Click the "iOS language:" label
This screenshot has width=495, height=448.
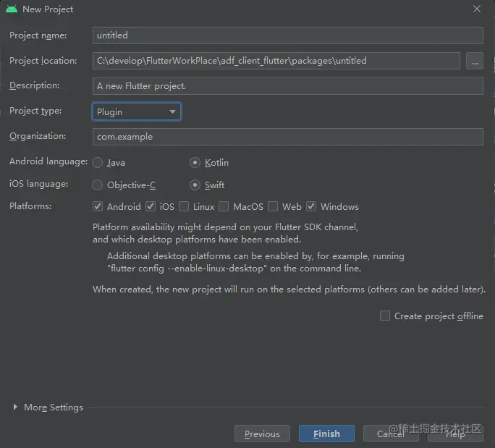[x=38, y=184]
